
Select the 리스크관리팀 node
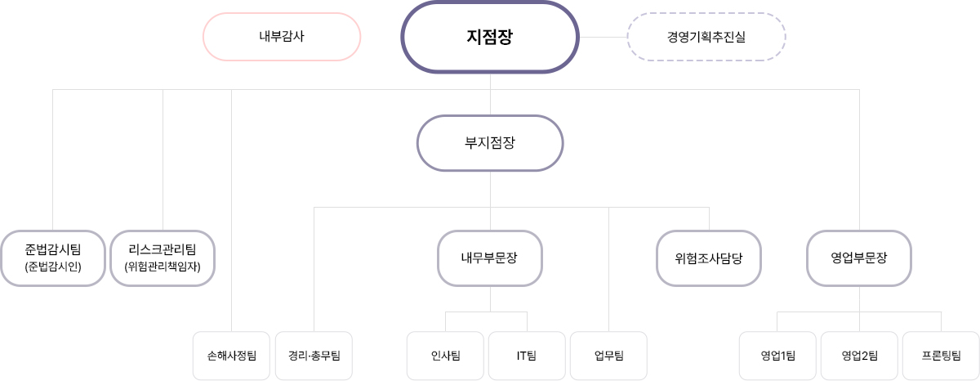point(162,249)
